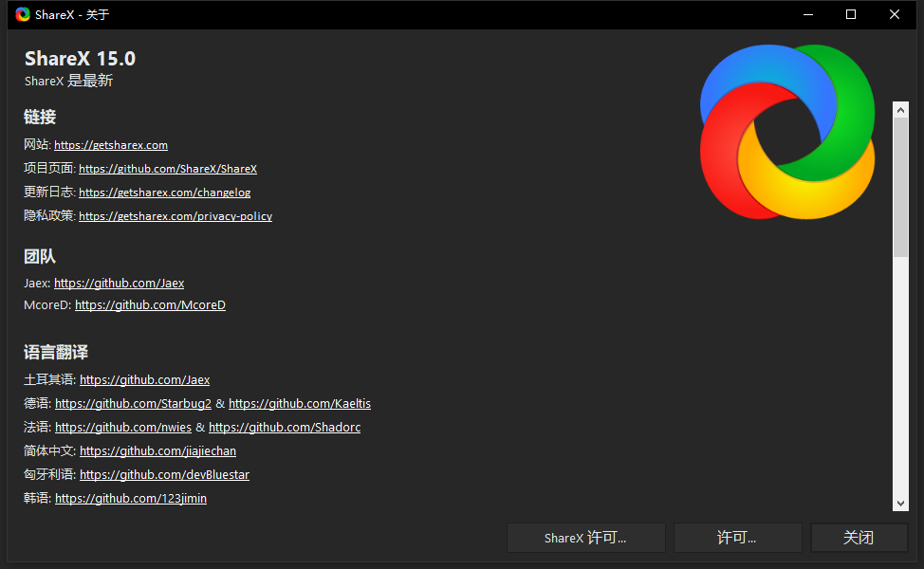This screenshot has width=924, height=569.
Task: Click the 许可 button
Action: (737, 537)
